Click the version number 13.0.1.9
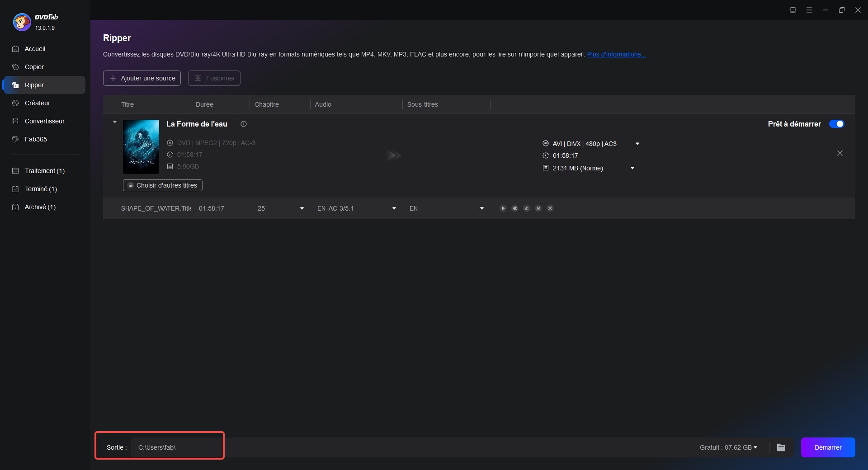Screen dimensions: 868x470 pos(45,28)
